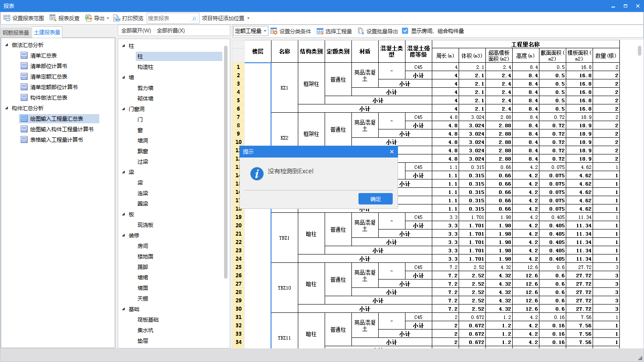This screenshot has height=362, width=644.
Task: Click the 清单定额部位计算书 report icon
Action: [24, 87]
